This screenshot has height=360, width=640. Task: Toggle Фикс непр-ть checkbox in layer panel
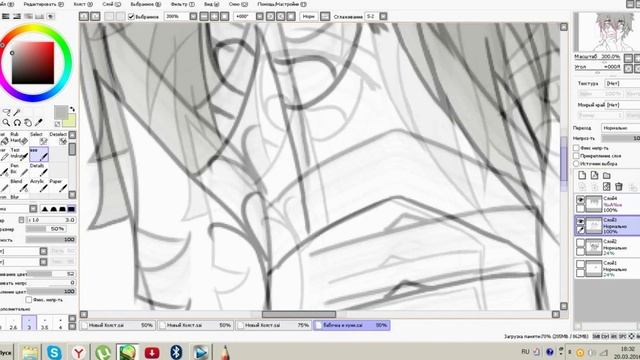coord(576,148)
